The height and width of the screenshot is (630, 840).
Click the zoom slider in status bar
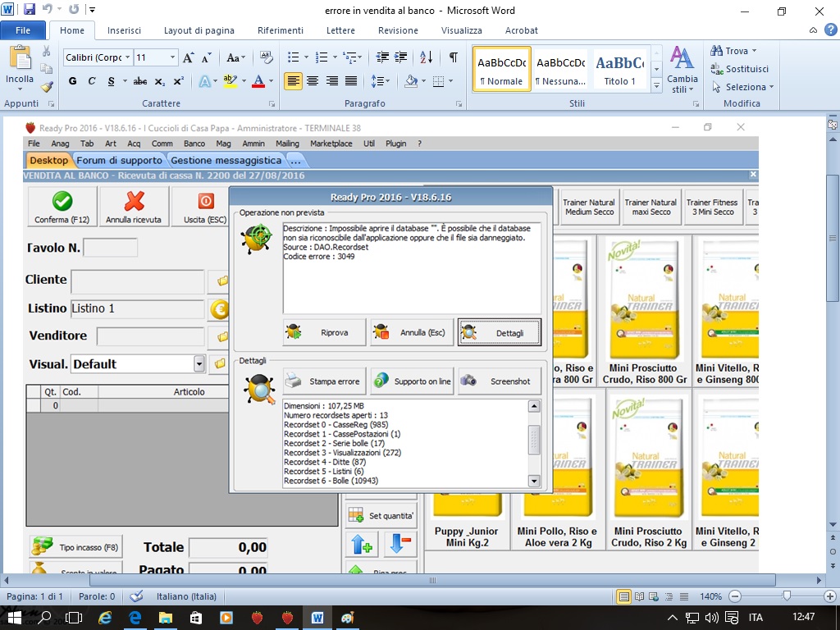[787, 596]
